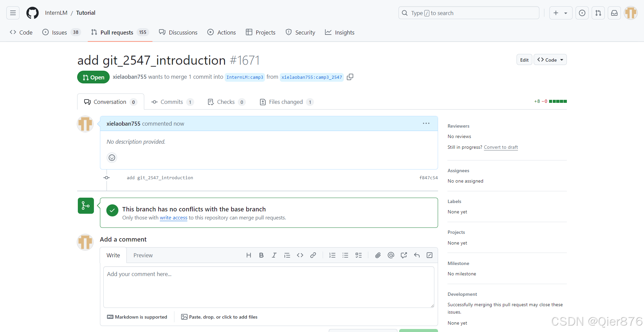This screenshot has height=332, width=644.
Task: Open the Actions tab
Action: pyautogui.click(x=222, y=32)
